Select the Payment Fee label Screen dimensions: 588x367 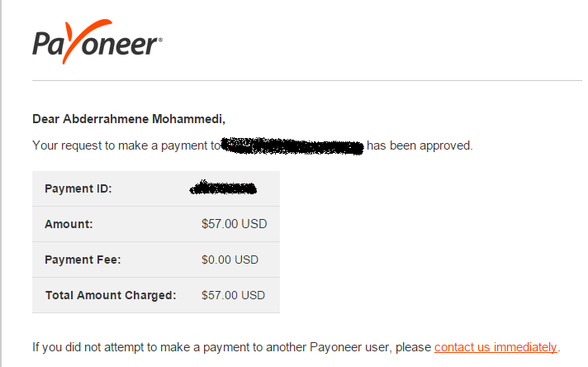pos(83,260)
